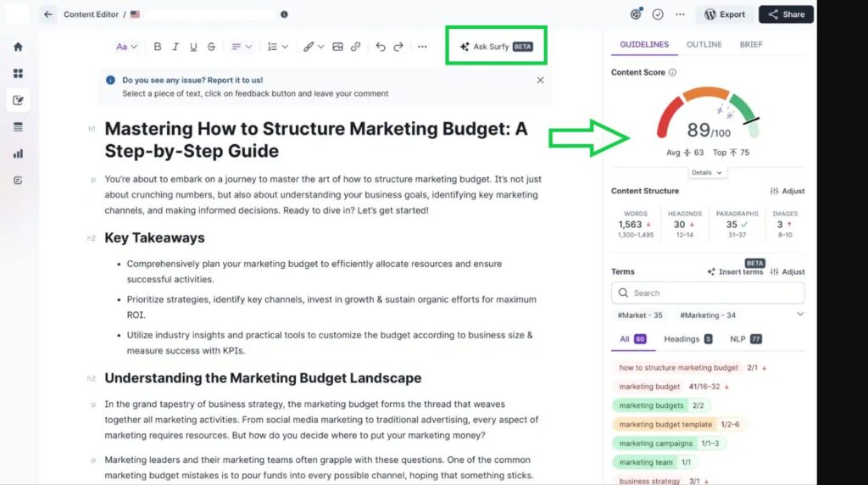Image resolution: width=868 pixels, height=485 pixels.
Task: Expand the Content Score Details
Action: click(706, 173)
